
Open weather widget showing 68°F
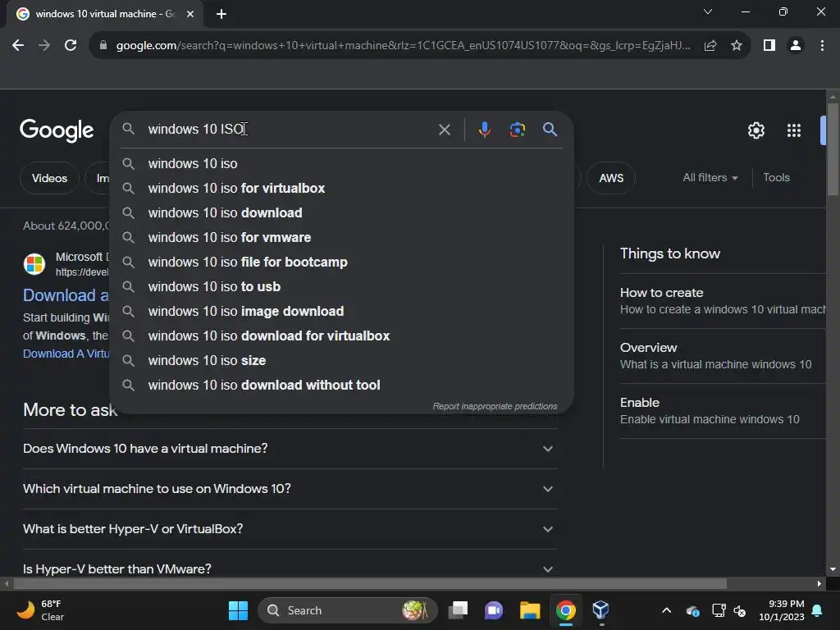[41, 610]
